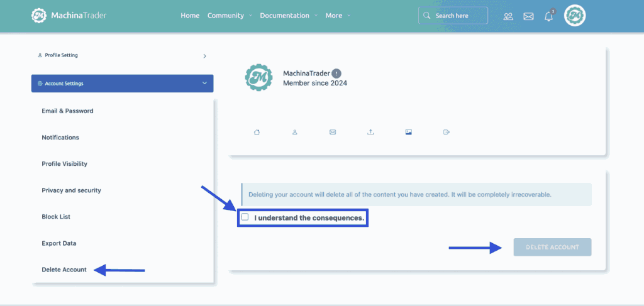Screen dimensions: 644x306
Task: Click the envelope icon in the profile card
Action: pos(333,132)
